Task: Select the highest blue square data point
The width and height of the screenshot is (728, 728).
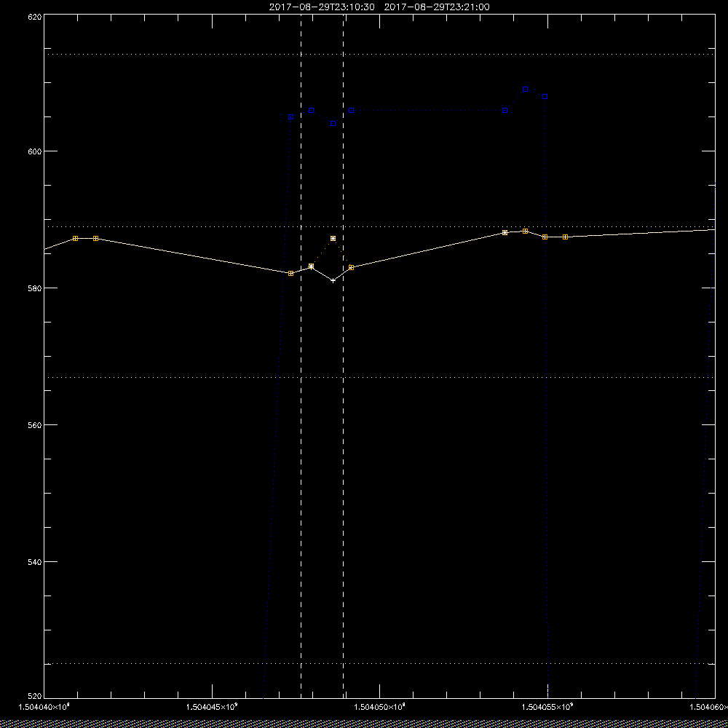Action: 525,89
